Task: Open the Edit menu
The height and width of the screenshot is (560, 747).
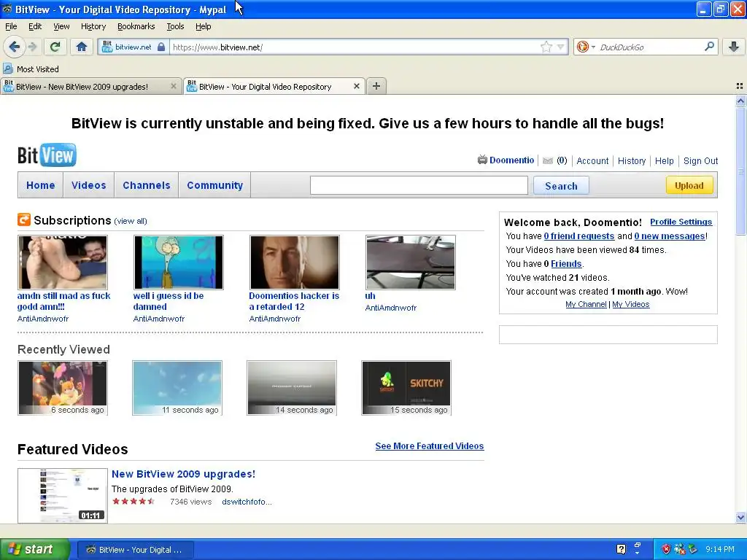Action: point(35,26)
